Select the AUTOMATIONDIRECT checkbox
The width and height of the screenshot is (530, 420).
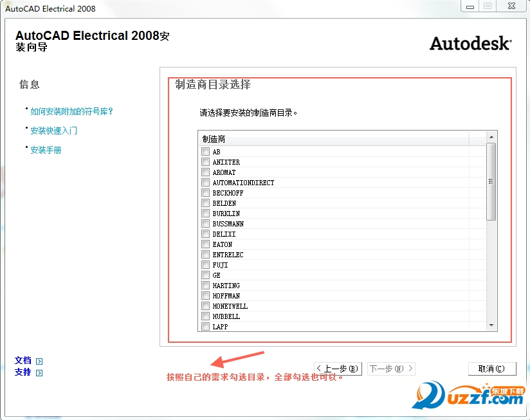[205, 182]
